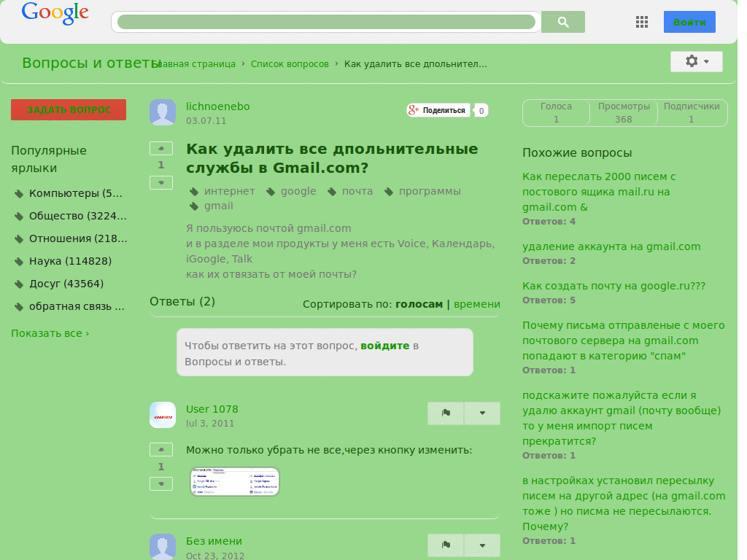Click the интернет tag icon
Screen dimensions: 747x560
point(194,192)
